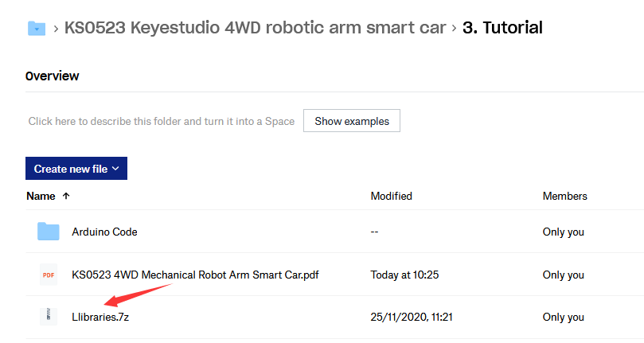Image resolution: width=644 pixels, height=343 pixels.
Task: Select the Llibraries.7z archive icon
Action: click(49, 317)
